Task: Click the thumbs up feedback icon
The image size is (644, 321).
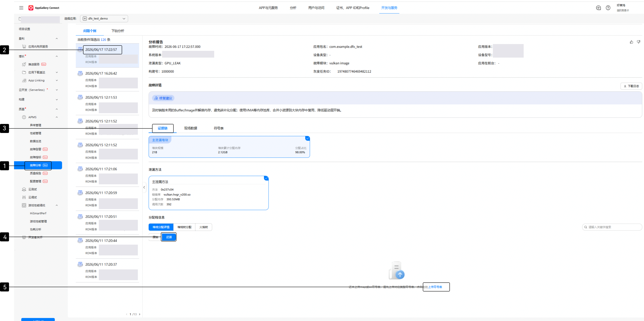Action: [631, 42]
